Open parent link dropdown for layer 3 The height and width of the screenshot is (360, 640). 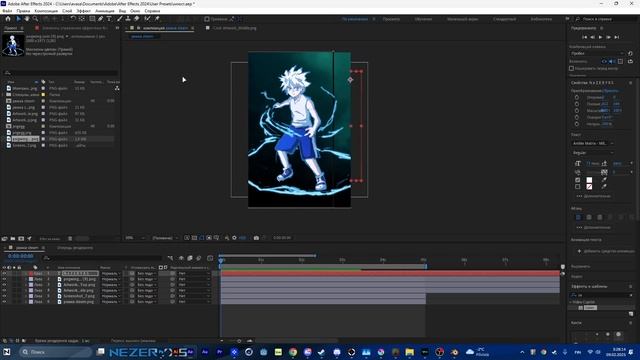pyautogui.click(x=193, y=285)
